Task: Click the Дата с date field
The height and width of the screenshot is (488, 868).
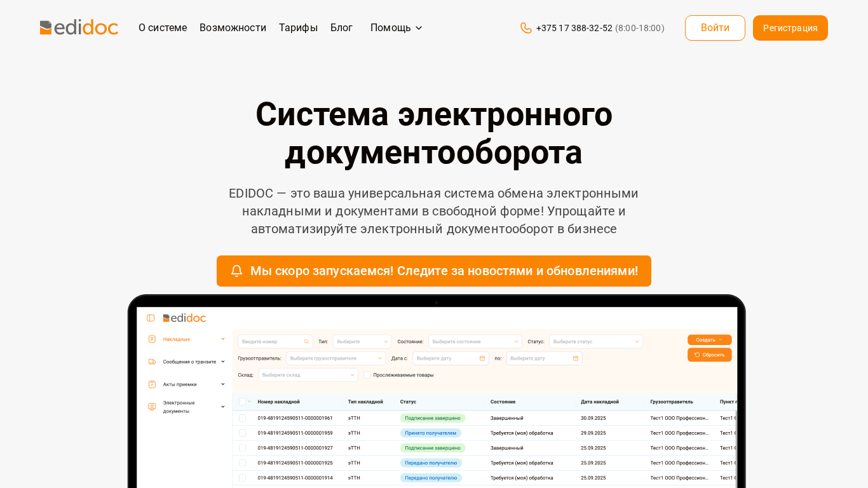Action: (x=451, y=358)
